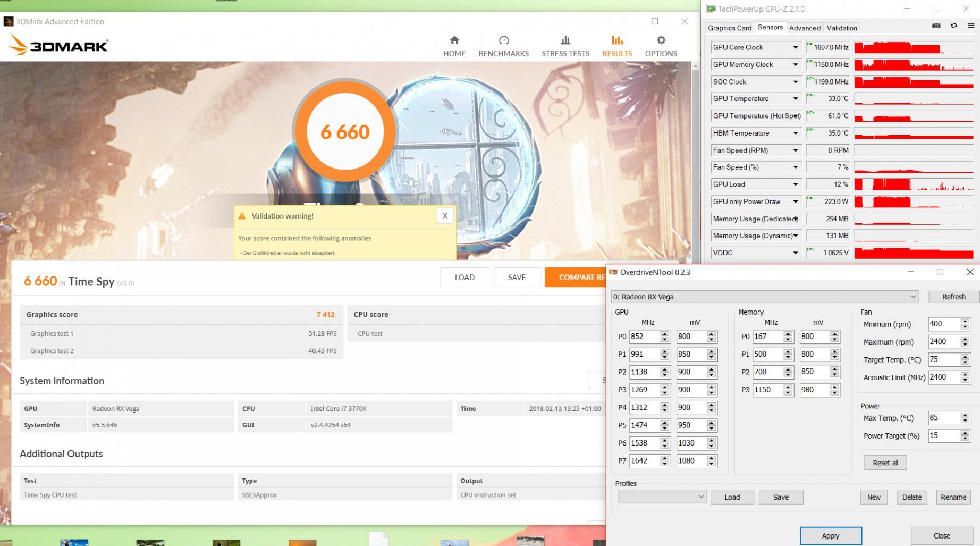
Task: Click COMPARE RESULT orange button
Action: (x=576, y=277)
